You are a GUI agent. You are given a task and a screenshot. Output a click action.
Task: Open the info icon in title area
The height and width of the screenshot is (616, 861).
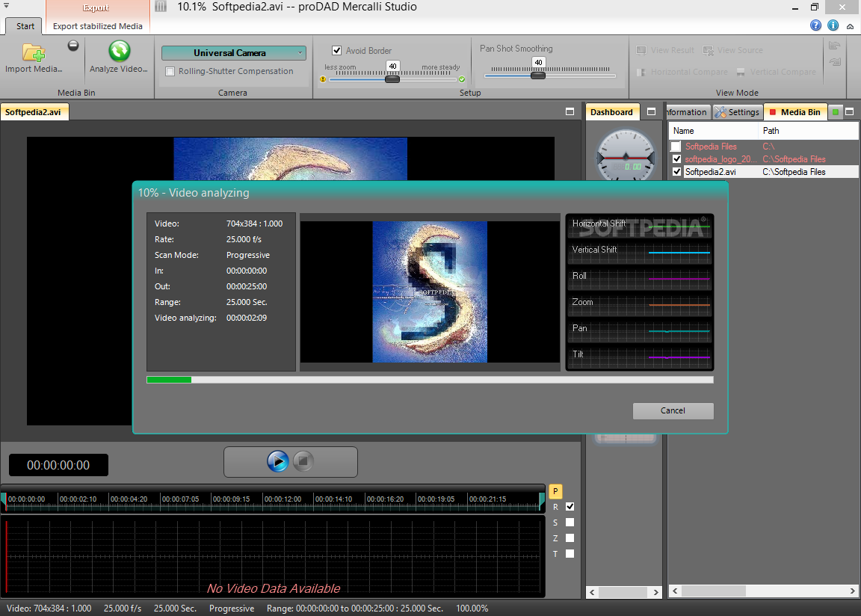(x=833, y=25)
